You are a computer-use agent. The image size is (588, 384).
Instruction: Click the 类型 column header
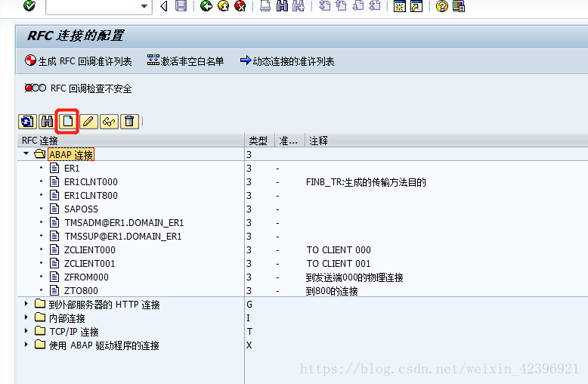point(260,141)
